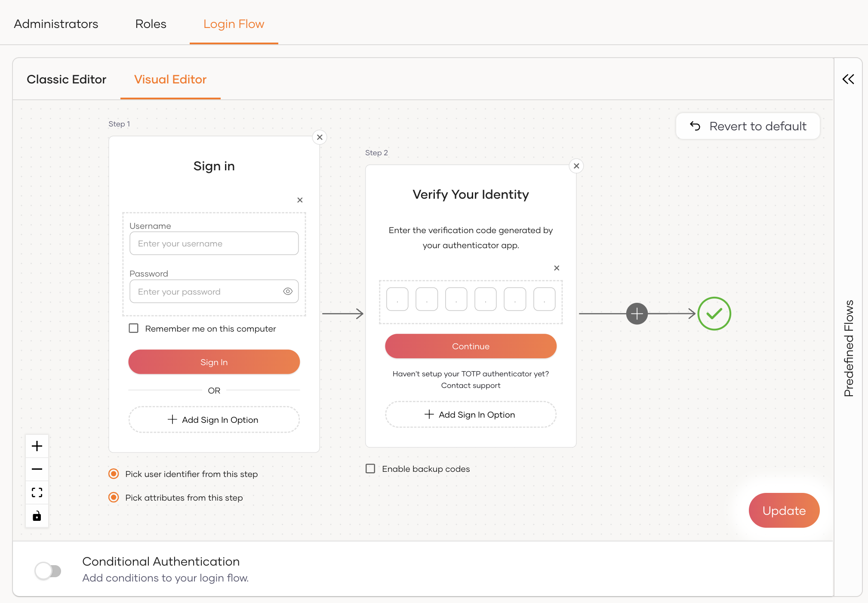This screenshot has width=868, height=603.
Task: Expand the Predefined Flows panel
Action: click(x=848, y=79)
